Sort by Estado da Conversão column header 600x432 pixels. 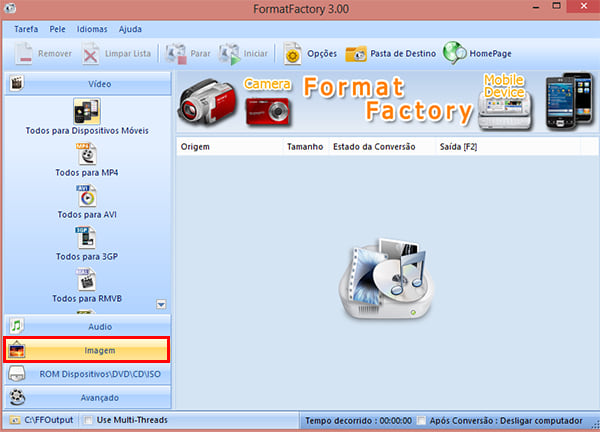point(382,147)
